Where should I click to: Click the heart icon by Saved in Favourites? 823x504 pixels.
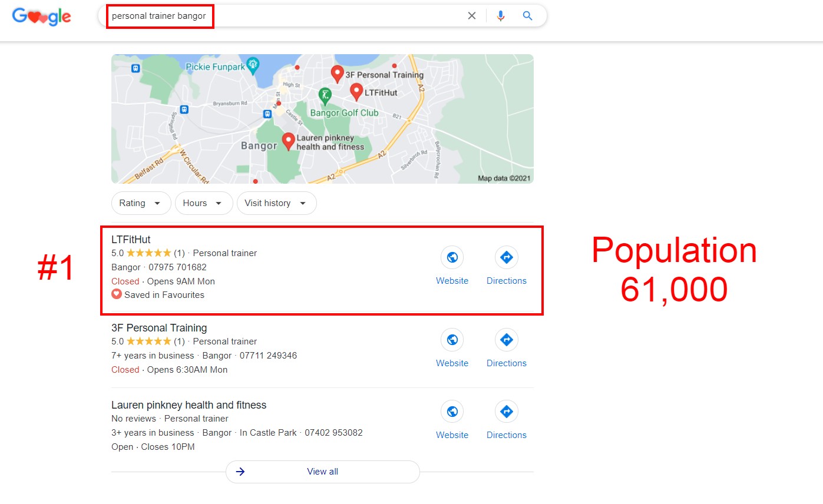coord(117,294)
